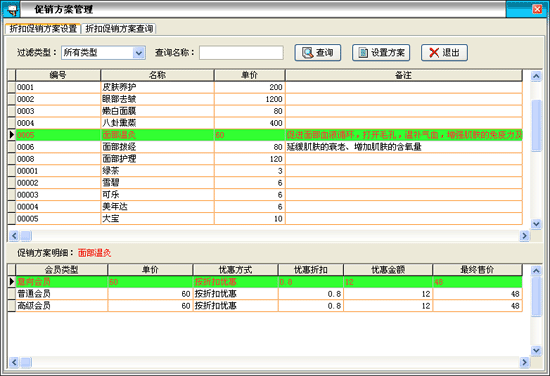This screenshot has width=550, height=376.
Task: Click the 优惠方式 column header
Action: click(x=235, y=270)
